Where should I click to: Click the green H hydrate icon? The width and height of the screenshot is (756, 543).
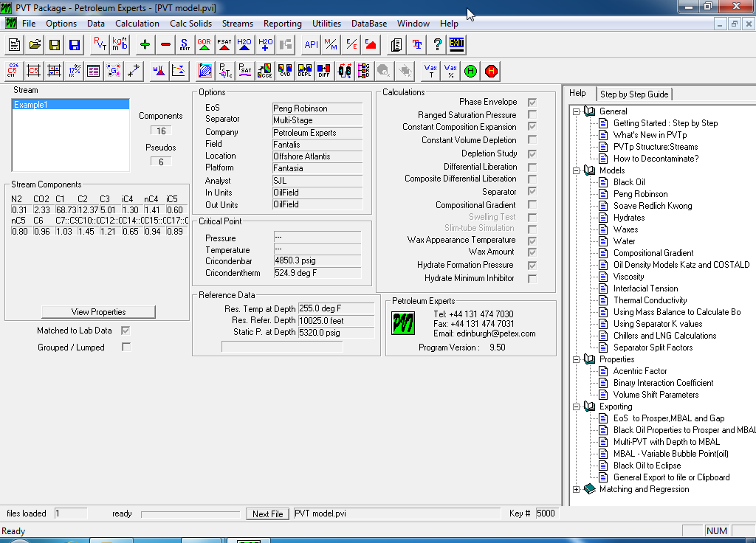[x=471, y=71]
